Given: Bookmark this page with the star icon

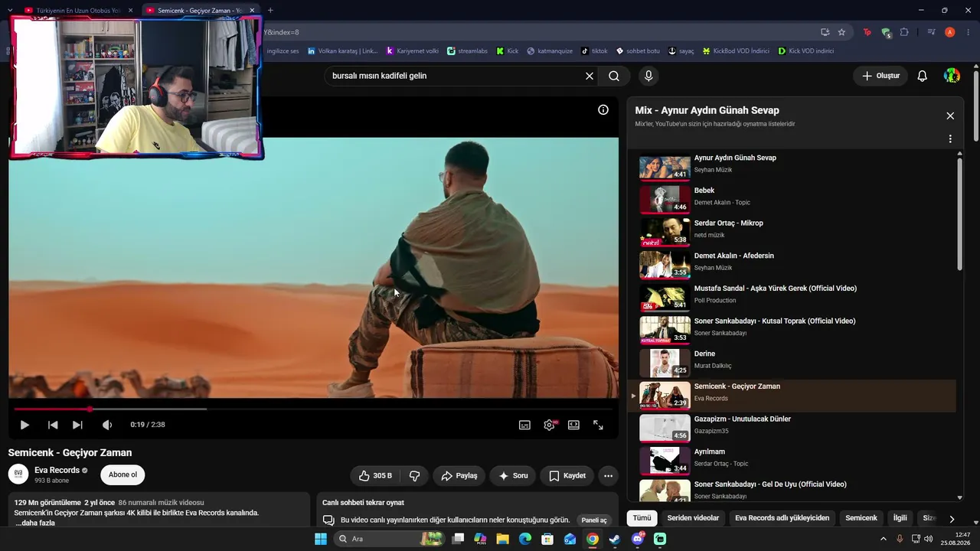Looking at the screenshot, I should click(x=841, y=32).
